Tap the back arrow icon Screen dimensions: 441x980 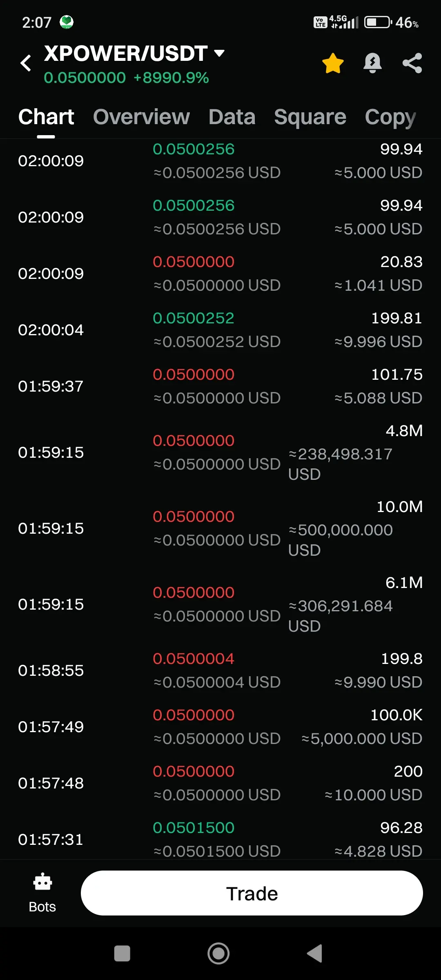point(26,63)
